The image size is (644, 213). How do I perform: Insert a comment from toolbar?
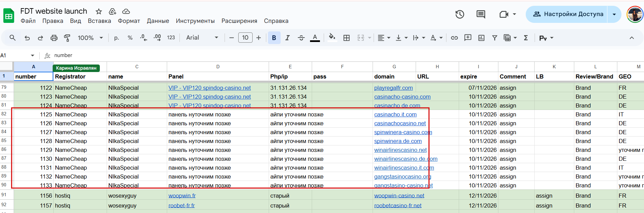pos(468,38)
